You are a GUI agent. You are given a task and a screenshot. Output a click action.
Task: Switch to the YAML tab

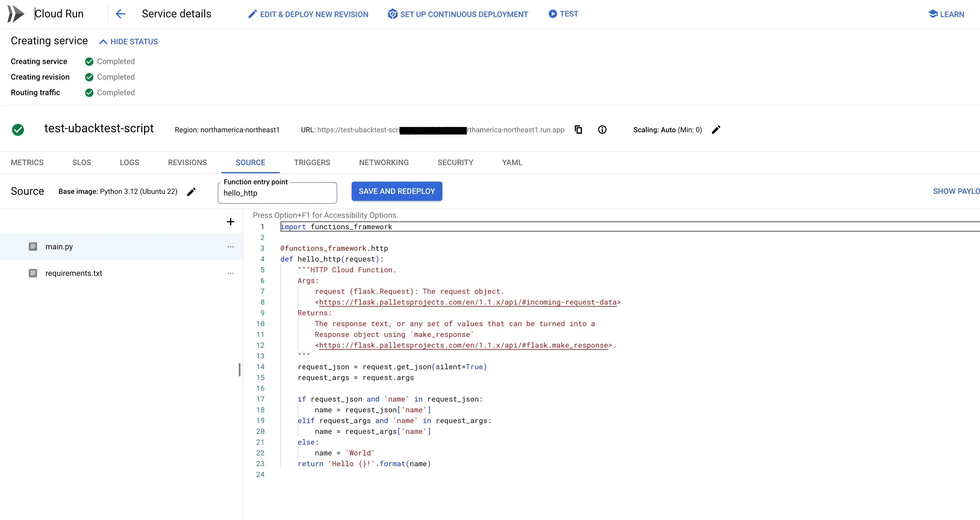click(512, 162)
